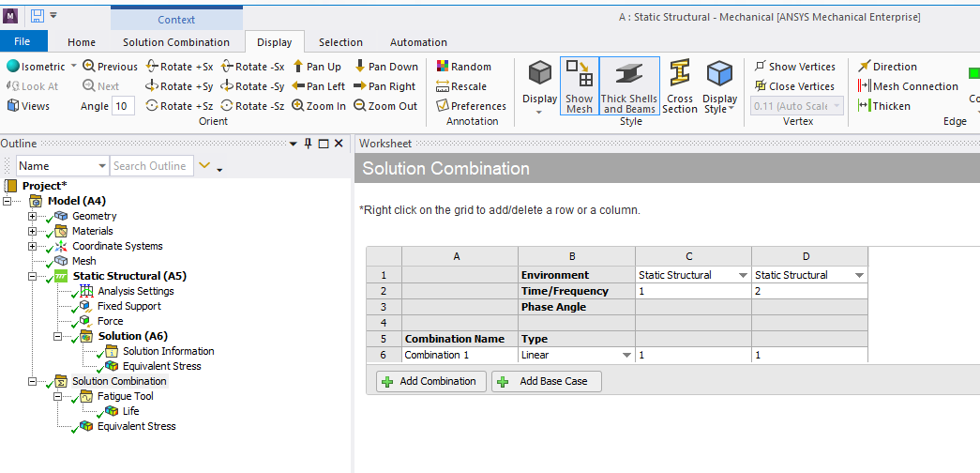Image resolution: width=980 pixels, height=473 pixels.
Task: Display Mesh Connection edges
Action: 908,86
